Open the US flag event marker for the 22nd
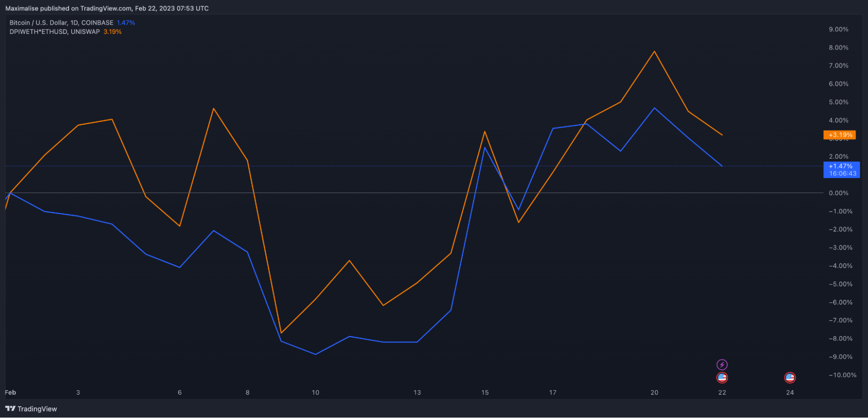This screenshot has height=418, width=868. (x=722, y=378)
